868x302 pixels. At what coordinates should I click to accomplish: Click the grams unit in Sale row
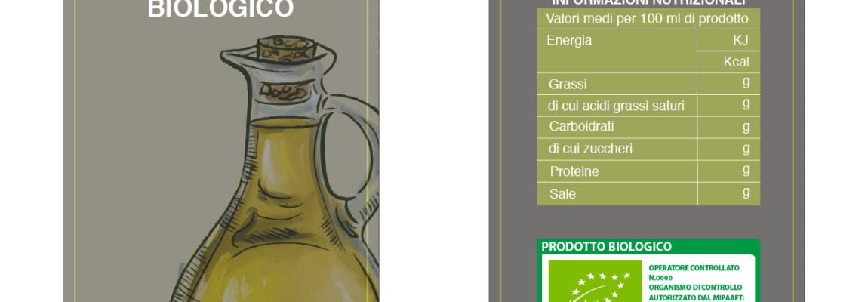click(x=746, y=192)
